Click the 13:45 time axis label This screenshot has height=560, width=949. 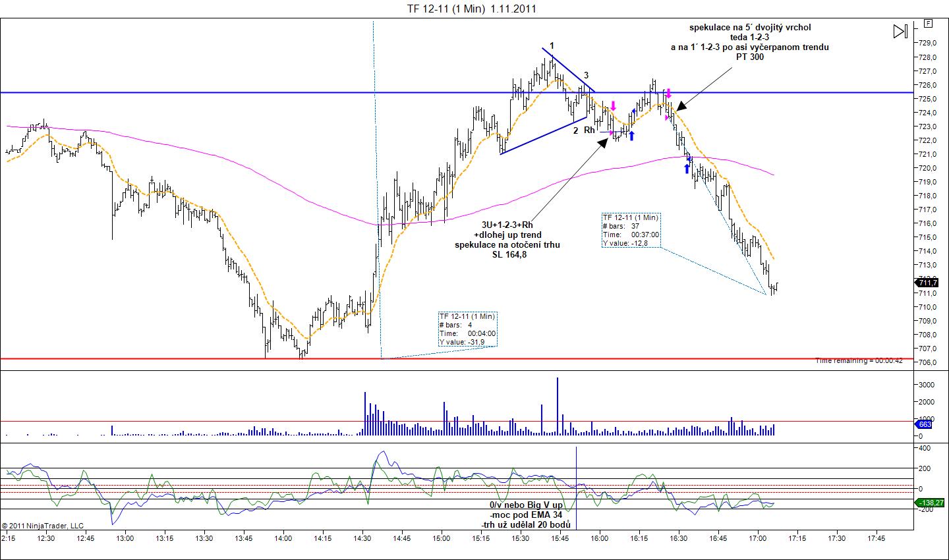[244, 538]
